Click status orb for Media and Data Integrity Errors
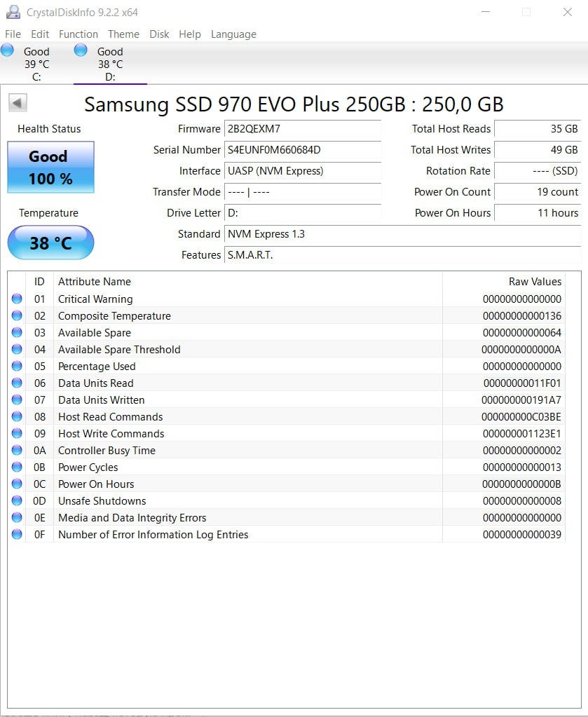 17,517
